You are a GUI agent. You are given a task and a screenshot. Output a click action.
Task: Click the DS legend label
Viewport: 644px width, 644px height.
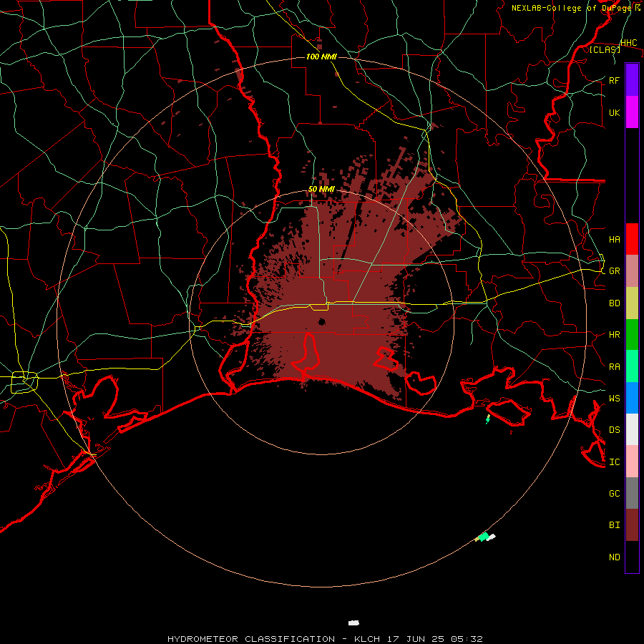click(614, 430)
